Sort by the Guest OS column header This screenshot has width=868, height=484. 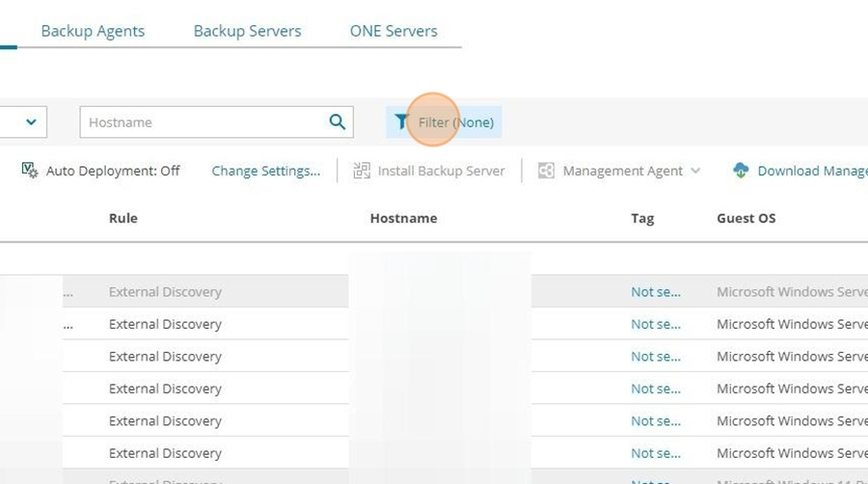coord(746,219)
